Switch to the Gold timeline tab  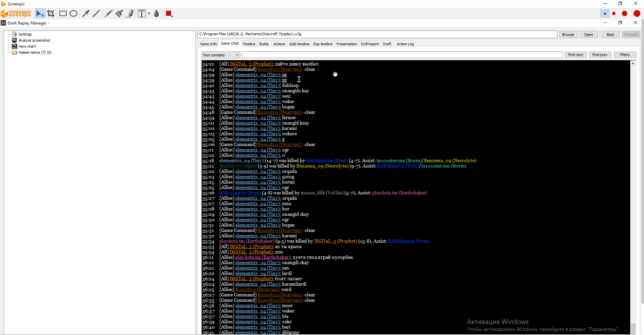click(x=299, y=44)
